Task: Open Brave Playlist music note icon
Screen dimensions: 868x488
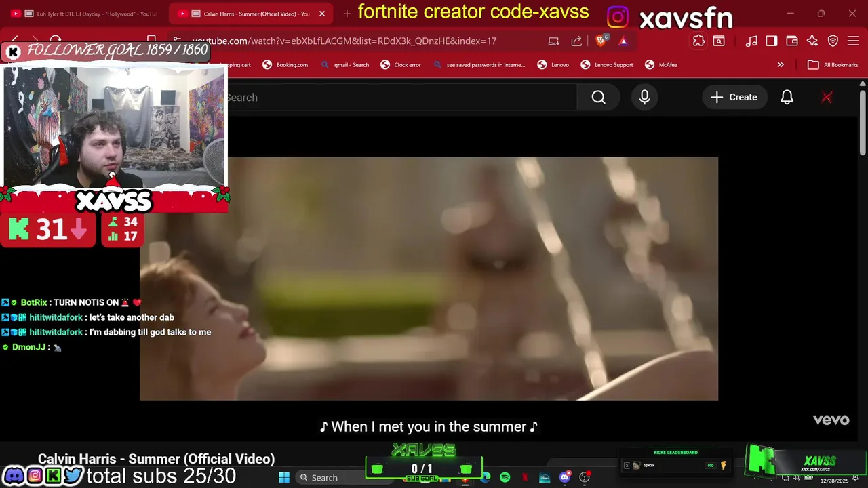Action: pos(751,41)
